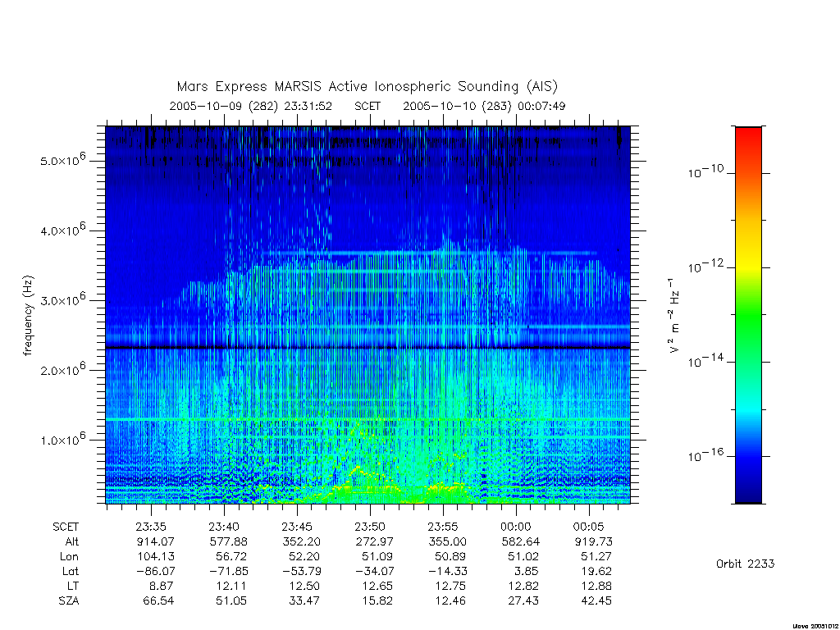Image resolution: width=840 pixels, height=630 pixels.
Task: Select altitude value 914.07
Action: point(156,541)
